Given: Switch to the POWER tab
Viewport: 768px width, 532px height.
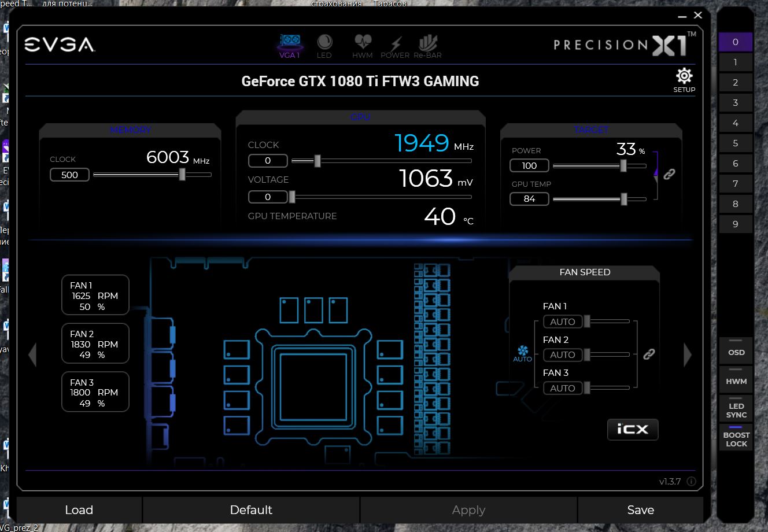Looking at the screenshot, I should pyautogui.click(x=395, y=46).
